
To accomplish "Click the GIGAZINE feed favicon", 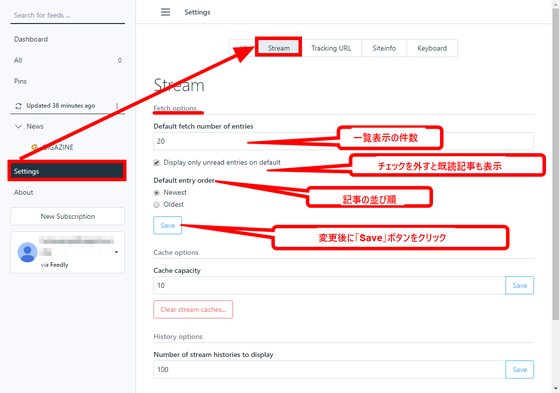I will click(x=35, y=147).
